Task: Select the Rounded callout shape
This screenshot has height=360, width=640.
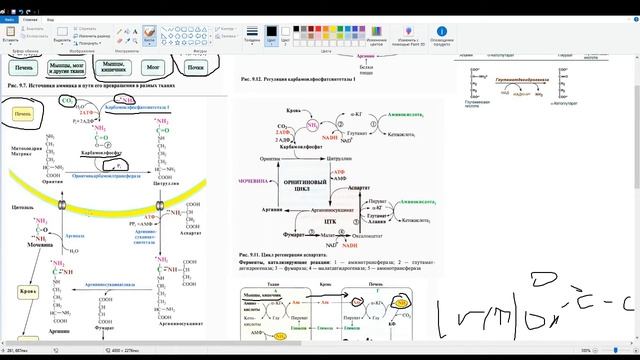Action: (x=191, y=42)
